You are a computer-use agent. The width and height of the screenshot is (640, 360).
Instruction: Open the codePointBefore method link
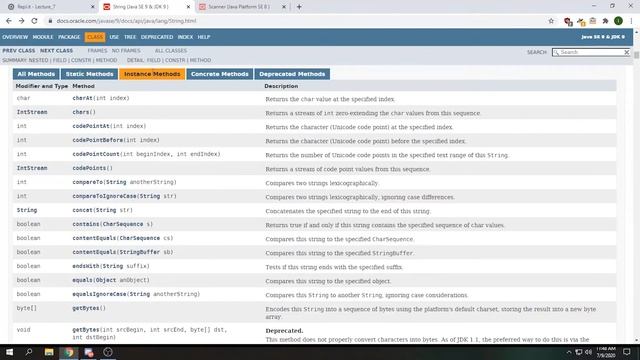(x=98, y=140)
